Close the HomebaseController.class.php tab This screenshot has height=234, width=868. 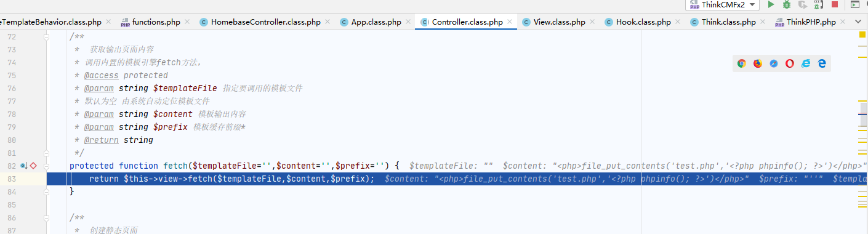(x=328, y=22)
